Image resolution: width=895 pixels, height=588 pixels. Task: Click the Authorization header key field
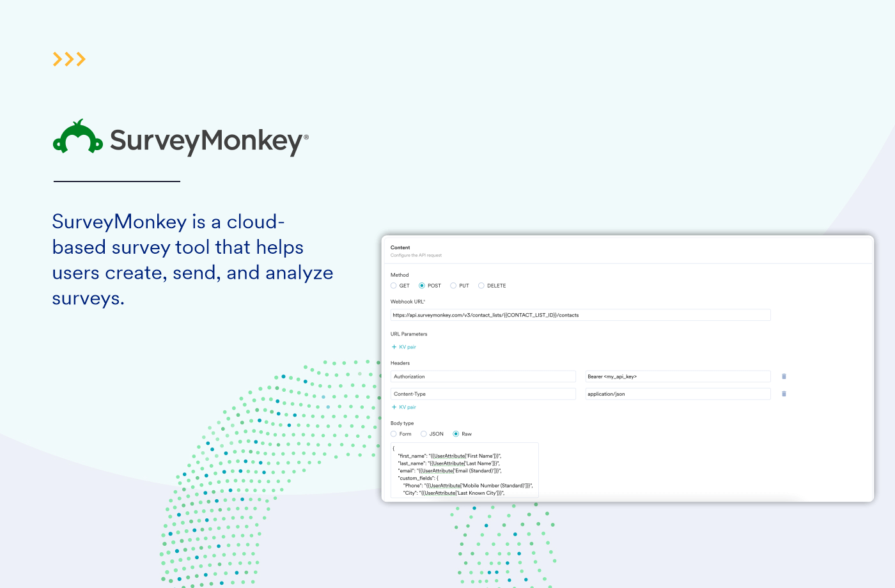[x=483, y=376]
